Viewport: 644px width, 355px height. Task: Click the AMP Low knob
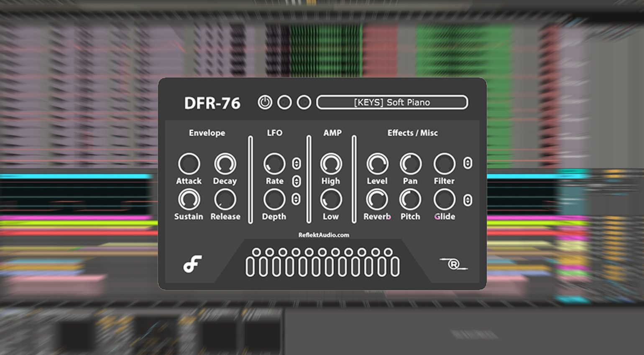click(331, 199)
